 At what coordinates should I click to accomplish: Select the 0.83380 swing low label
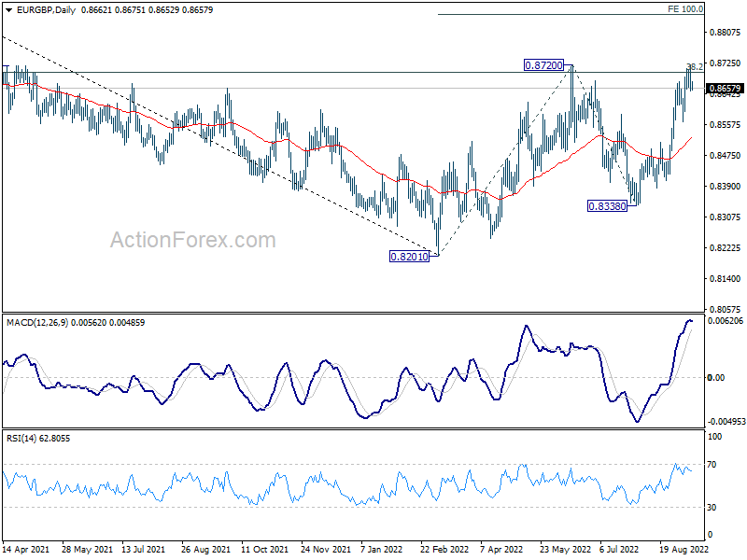(606, 205)
